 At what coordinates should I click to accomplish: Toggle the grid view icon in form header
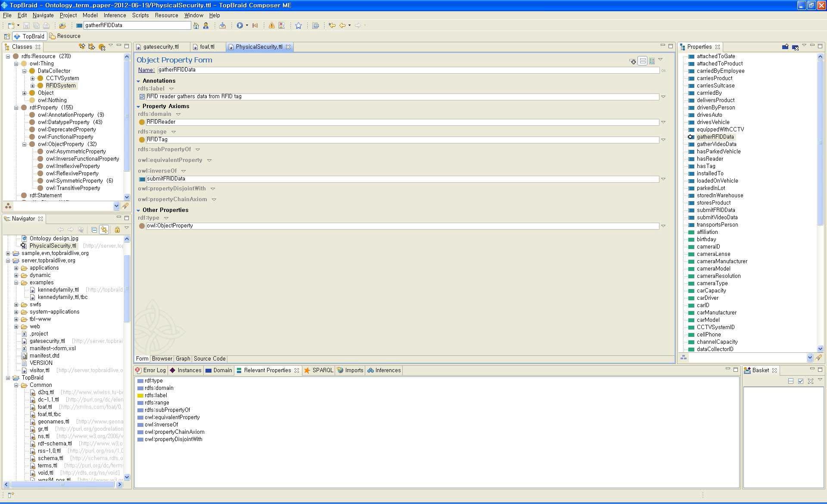[x=652, y=61]
